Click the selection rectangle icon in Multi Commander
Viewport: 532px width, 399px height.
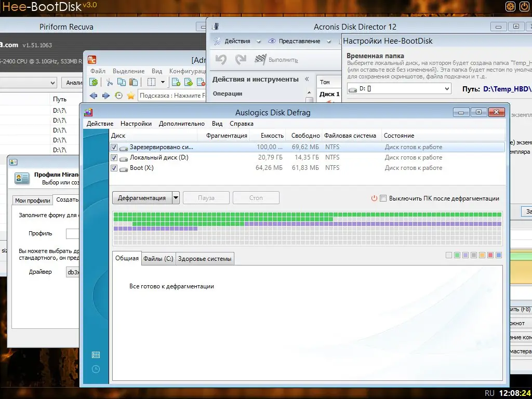pyautogui.click(x=151, y=82)
